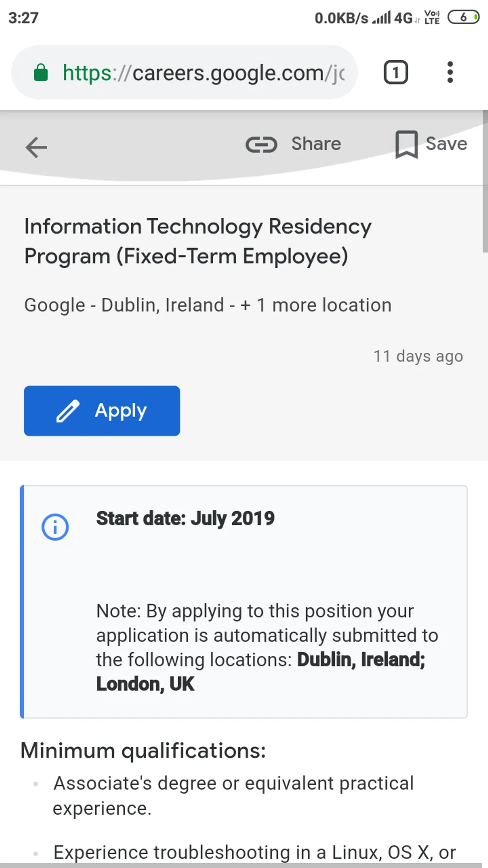Tap the Save bookmark icon
Image resolution: width=488 pixels, height=868 pixels.
[x=406, y=144]
